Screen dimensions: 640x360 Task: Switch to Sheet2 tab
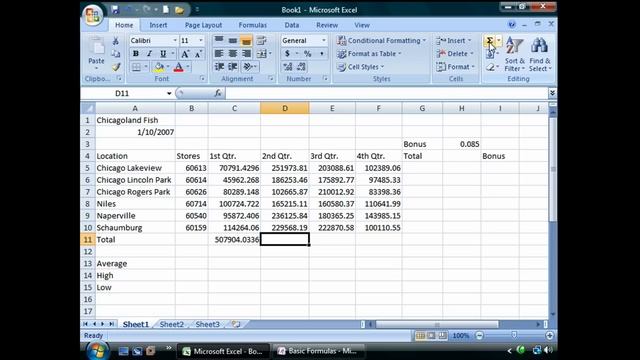click(171, 324)
